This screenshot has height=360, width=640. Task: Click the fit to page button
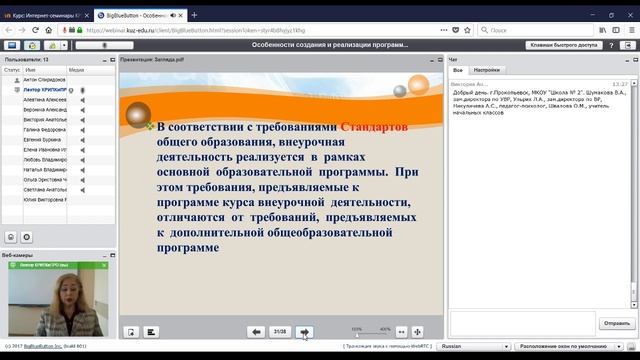(417, 332)
